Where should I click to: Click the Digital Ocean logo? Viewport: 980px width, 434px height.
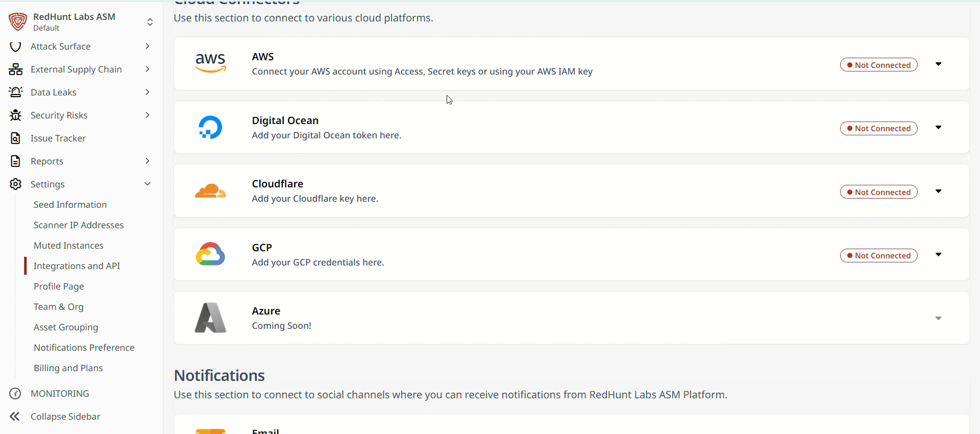[210, 127]
